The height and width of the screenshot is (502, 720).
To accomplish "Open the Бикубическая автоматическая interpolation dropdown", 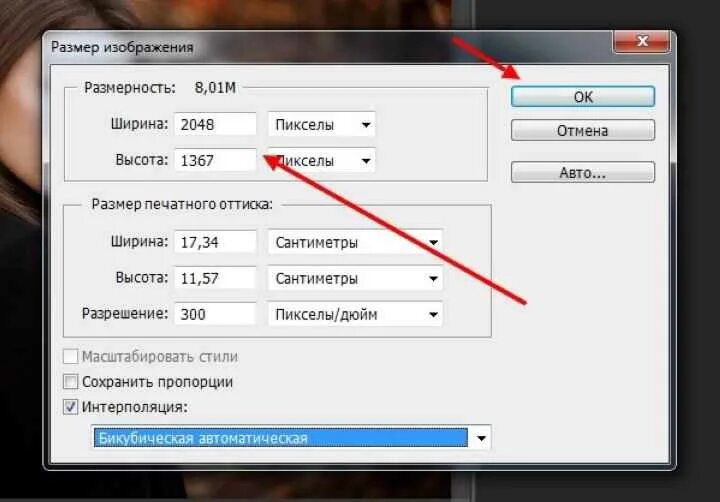I will pos(291,438).
